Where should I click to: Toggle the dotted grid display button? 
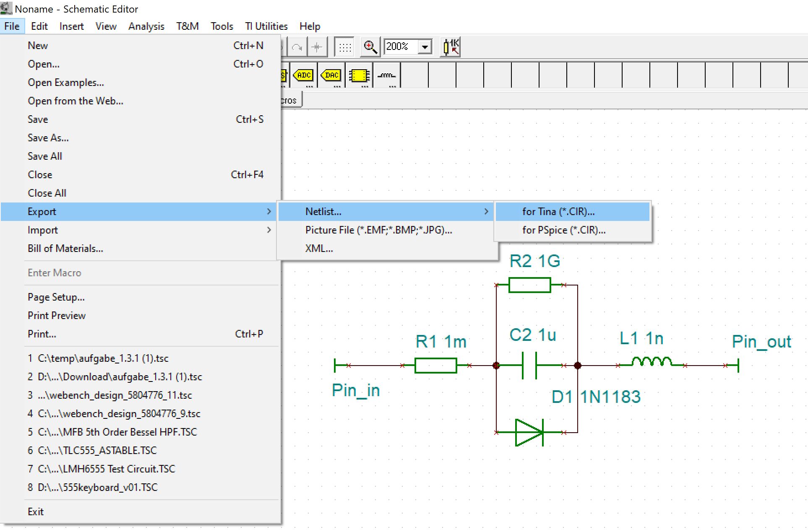click(x=345, y=47)
